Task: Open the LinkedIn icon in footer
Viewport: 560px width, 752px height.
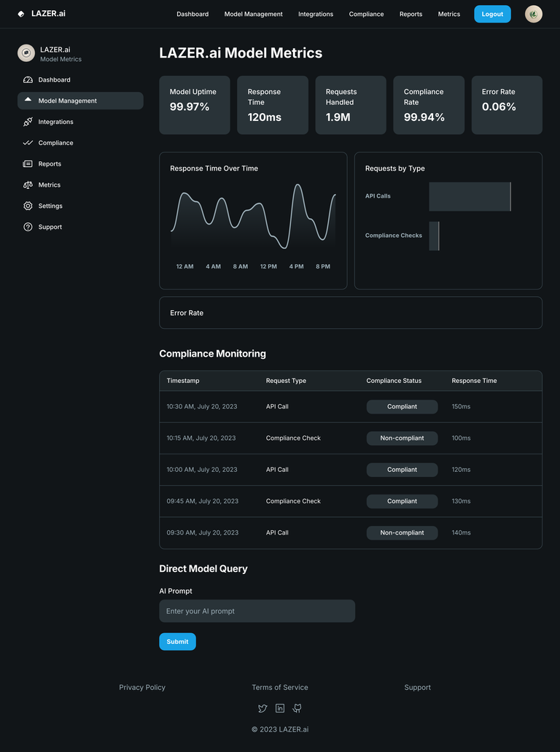Action: pos(280,708)
